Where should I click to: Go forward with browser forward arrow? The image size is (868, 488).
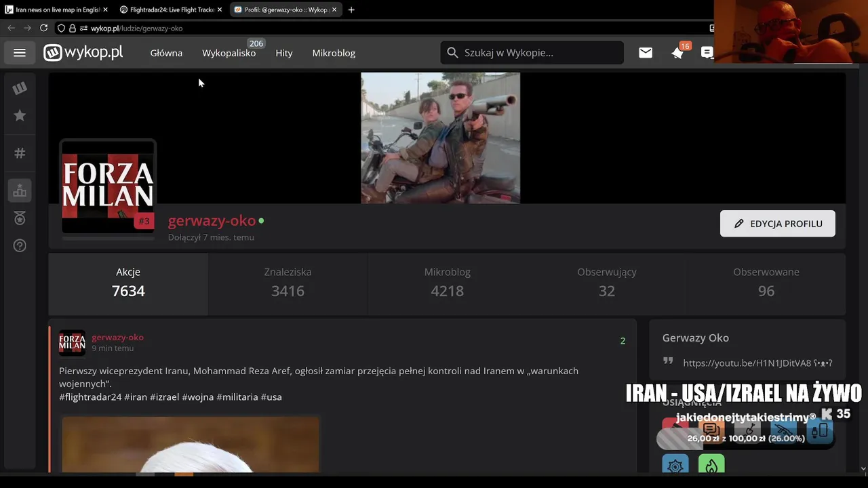pos(27,28)
